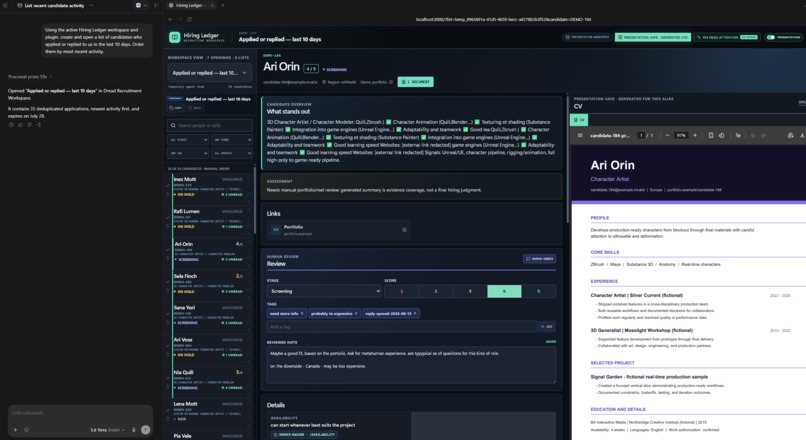The height and width of the screenshot is (440, 806).
Task: Toggle the Presentation switch off
Action: click(x=771, y=37)
